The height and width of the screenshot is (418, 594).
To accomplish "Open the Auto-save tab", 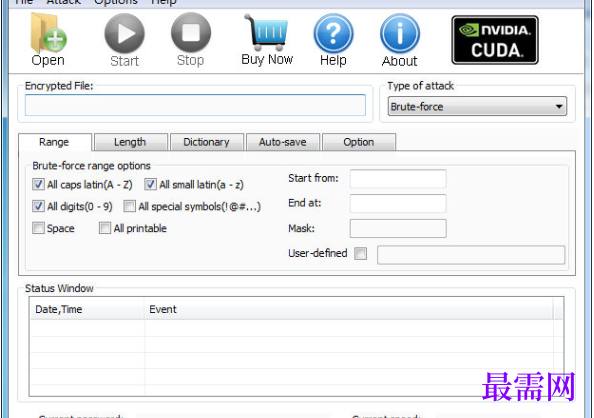I will 283,142.
